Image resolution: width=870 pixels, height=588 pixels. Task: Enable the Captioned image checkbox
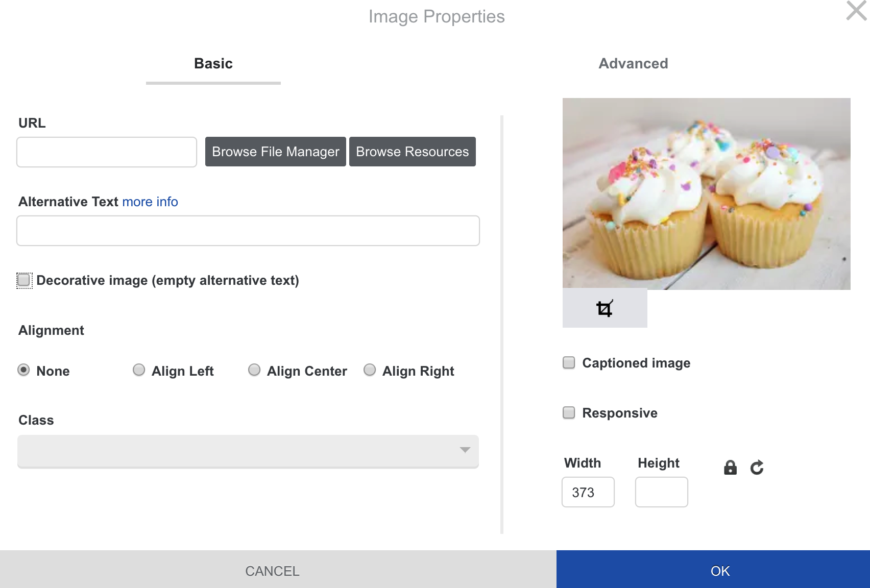[x=569, y=363]
